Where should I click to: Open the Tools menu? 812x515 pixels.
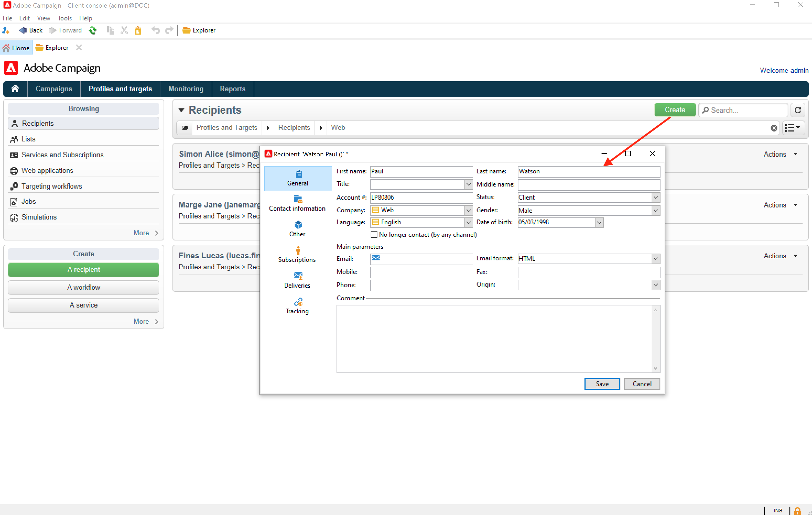coord(64,18)
